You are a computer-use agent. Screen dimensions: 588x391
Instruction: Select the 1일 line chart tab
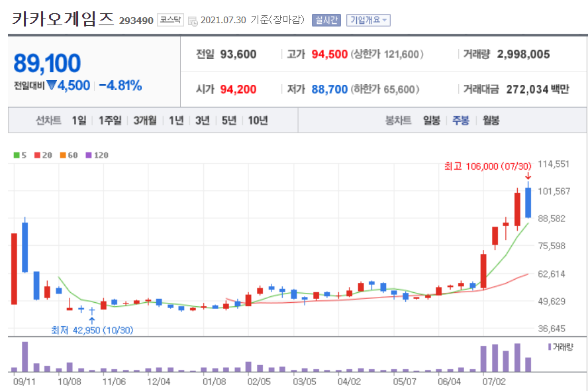(x=79, y=121)
